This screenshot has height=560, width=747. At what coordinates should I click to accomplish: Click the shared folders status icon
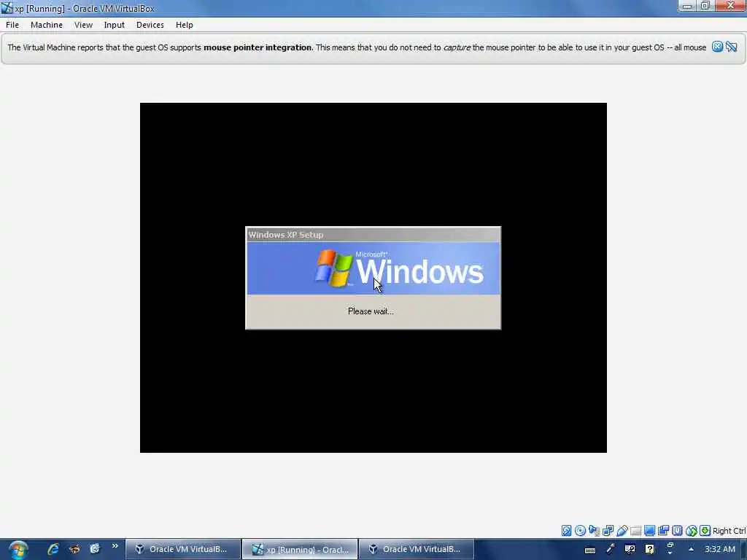pos(635,531)
